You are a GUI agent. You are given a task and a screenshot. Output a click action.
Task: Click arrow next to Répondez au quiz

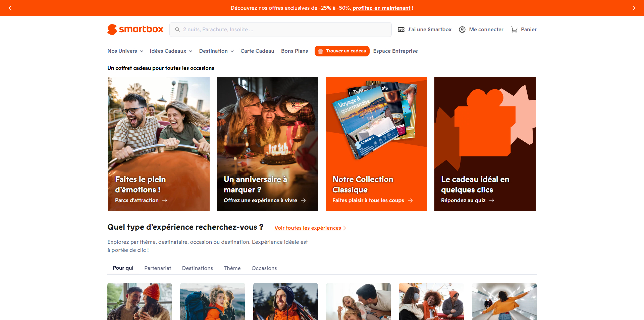coord(492,200)
